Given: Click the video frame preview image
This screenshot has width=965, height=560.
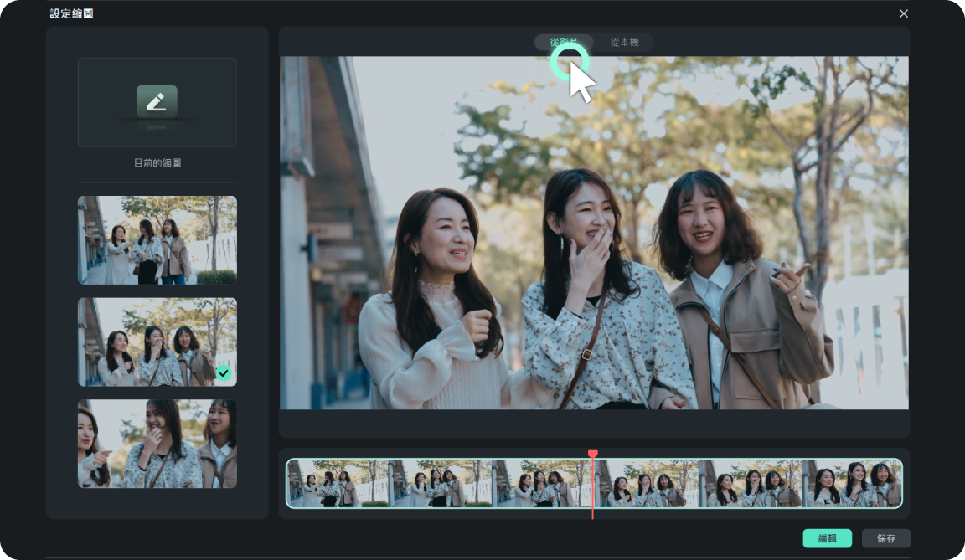Looking at the screenshot, I should (594, 233).
